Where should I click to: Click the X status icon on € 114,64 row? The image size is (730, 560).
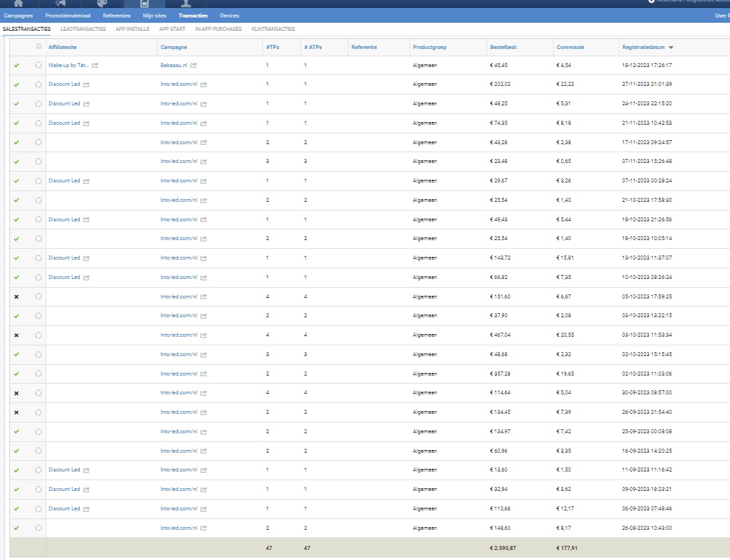[17, 393]
